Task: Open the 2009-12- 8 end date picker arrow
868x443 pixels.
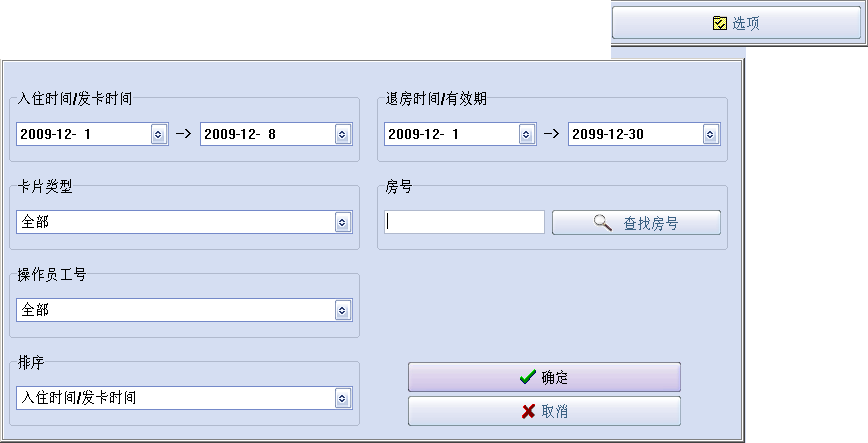Action: coord(342,134)
